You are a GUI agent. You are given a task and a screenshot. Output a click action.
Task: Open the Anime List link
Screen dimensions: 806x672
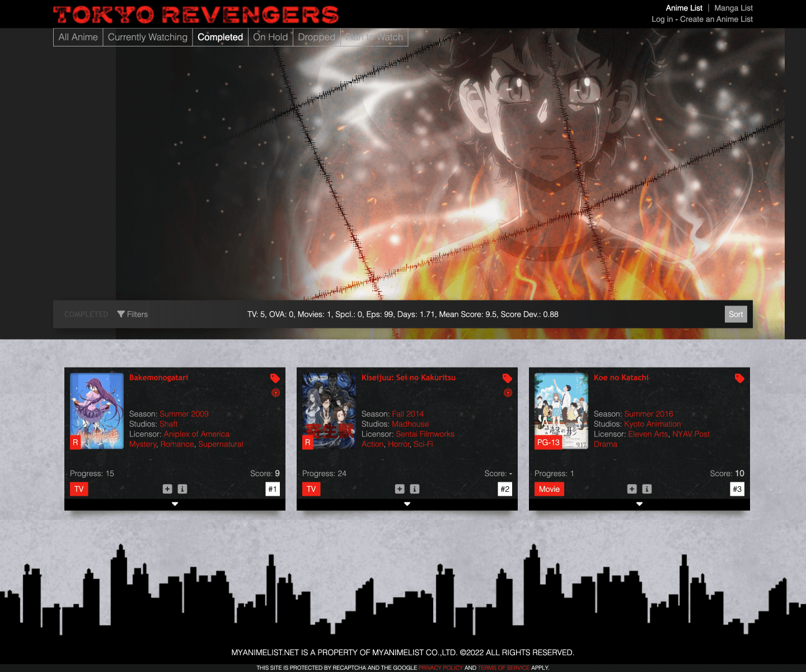[x=684, y=8]
